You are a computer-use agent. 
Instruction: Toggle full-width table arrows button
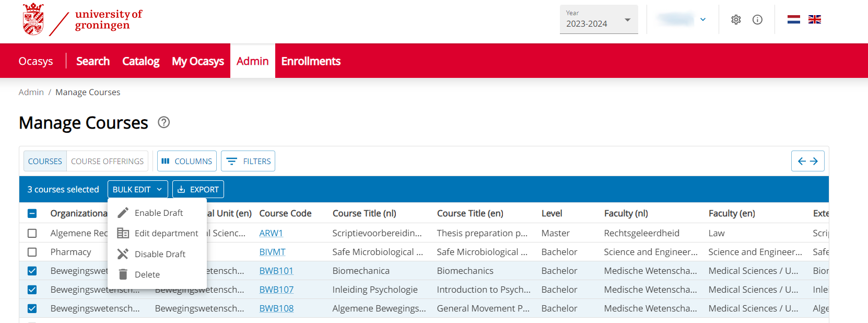click(x=807, y=161)
